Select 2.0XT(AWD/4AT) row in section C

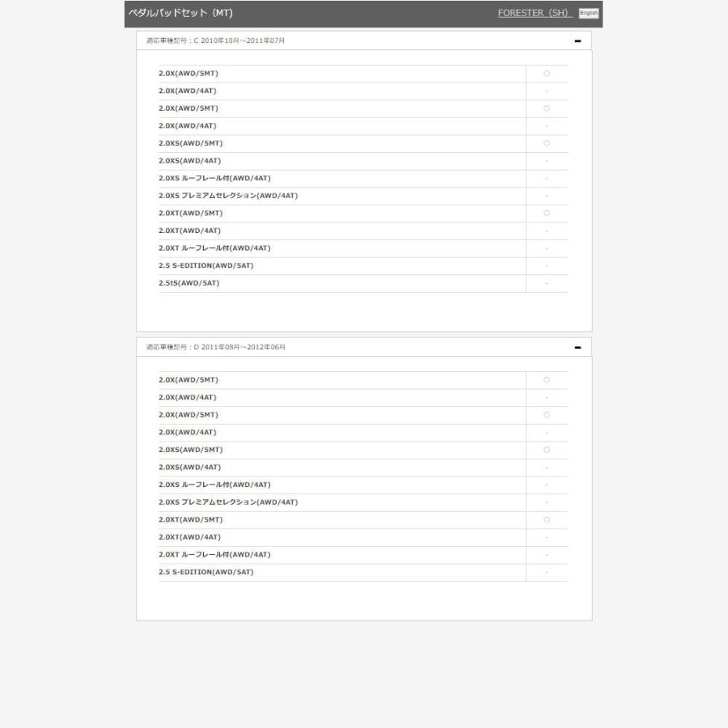coord(189,231)
